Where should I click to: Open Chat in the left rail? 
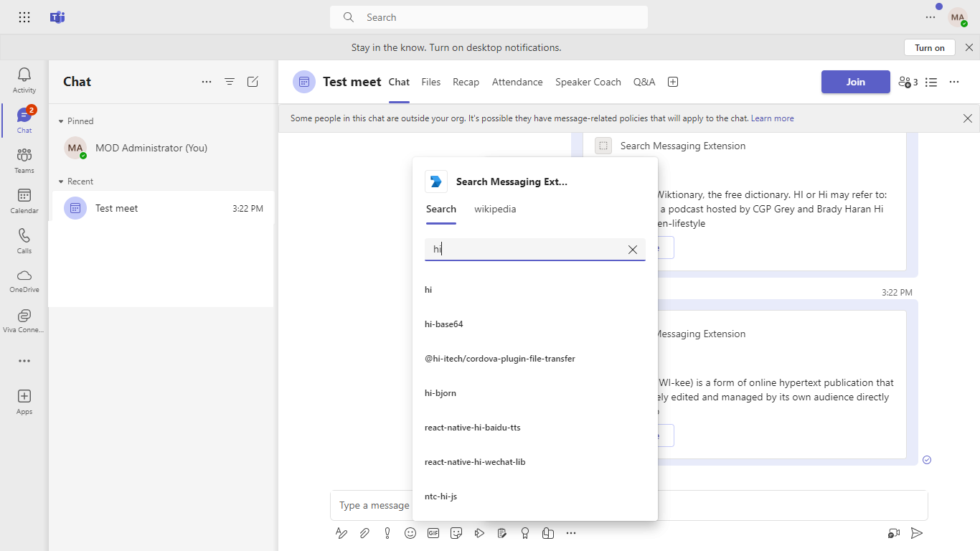(x=24, y=120)
